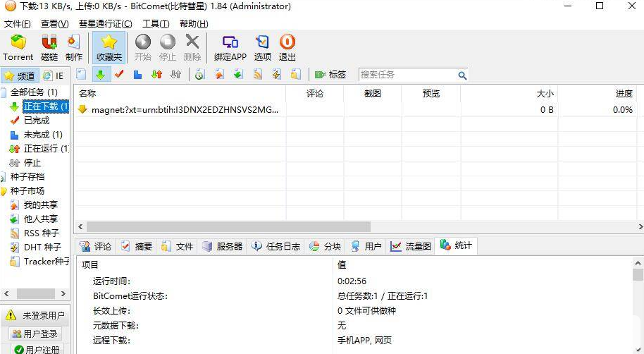
Task: Select 种子存档 in the sidebar
Action: tap(27, 177)
